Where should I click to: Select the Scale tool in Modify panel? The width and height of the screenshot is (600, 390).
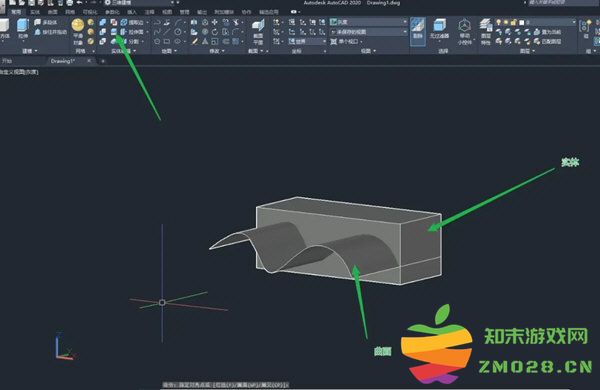pos(215,41)
